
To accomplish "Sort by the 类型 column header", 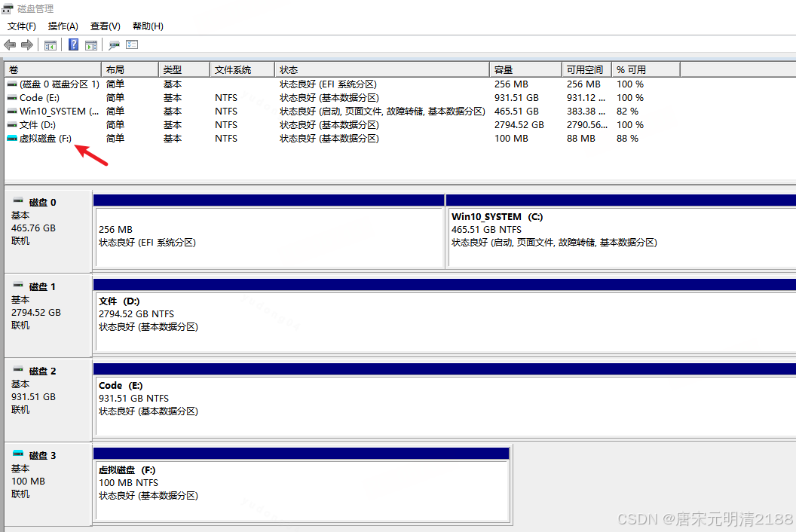I will (184, 69).
